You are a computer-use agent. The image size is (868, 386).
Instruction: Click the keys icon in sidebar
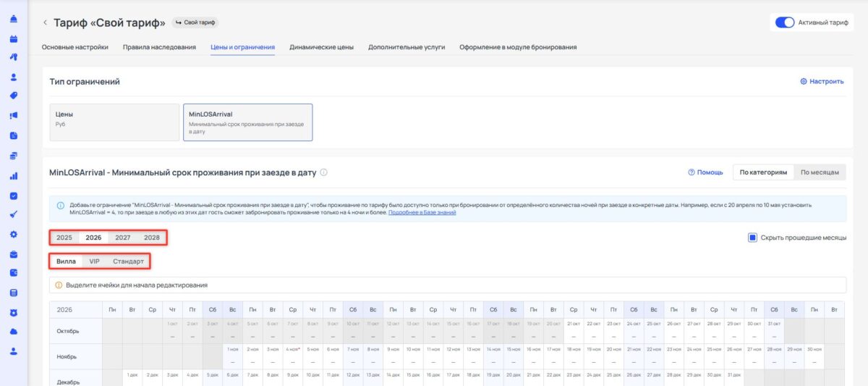[x=14, y=56]
